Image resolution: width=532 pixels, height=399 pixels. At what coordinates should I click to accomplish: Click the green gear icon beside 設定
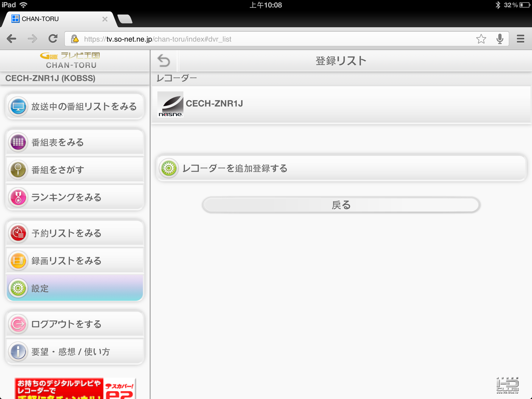coord(18,288)
